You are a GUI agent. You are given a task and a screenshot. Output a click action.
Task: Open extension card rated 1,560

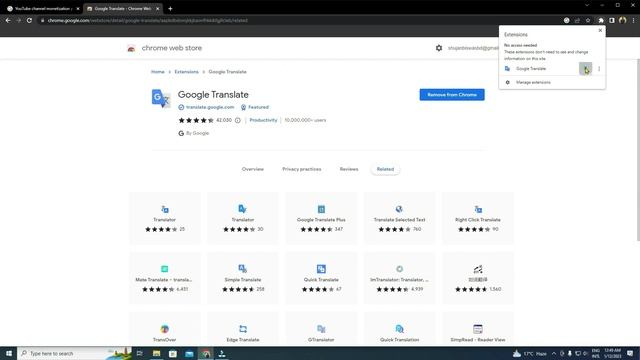(x=478, y=278)
